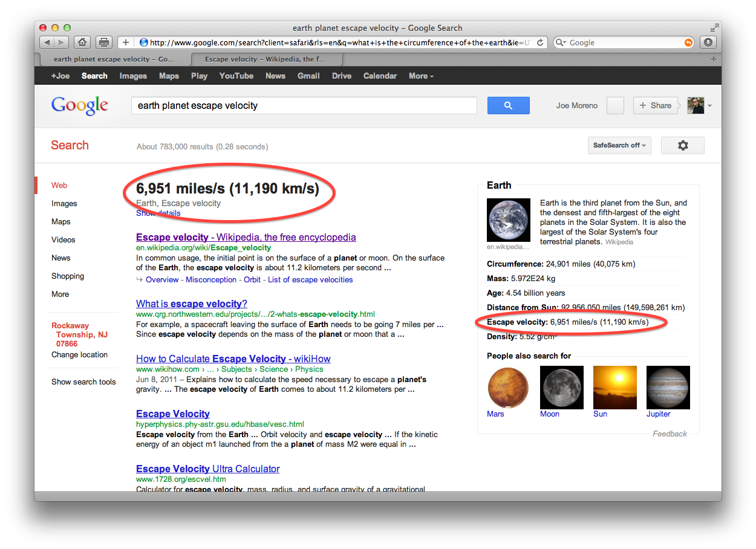Open Escape Velocity Ultra Calculator result
Viewport: 756px width, 549px height.
(208, 469)
